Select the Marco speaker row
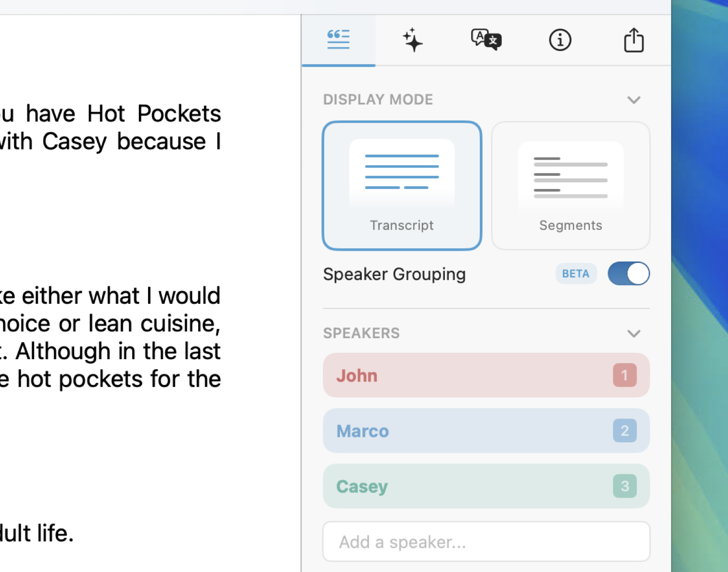This screenshot has width=728, height=572. pyautogui.click(x=466, y=431)
